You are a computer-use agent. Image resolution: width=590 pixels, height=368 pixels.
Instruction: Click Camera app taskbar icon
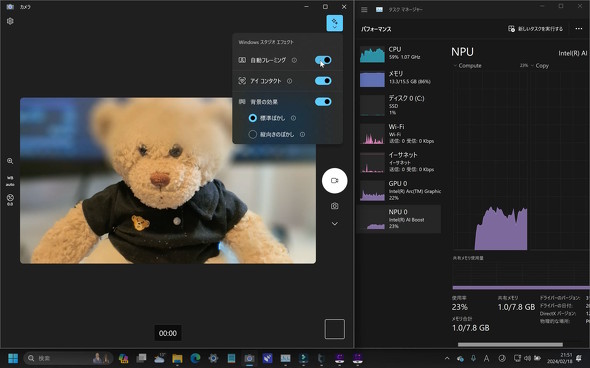(x=249, y=358)
